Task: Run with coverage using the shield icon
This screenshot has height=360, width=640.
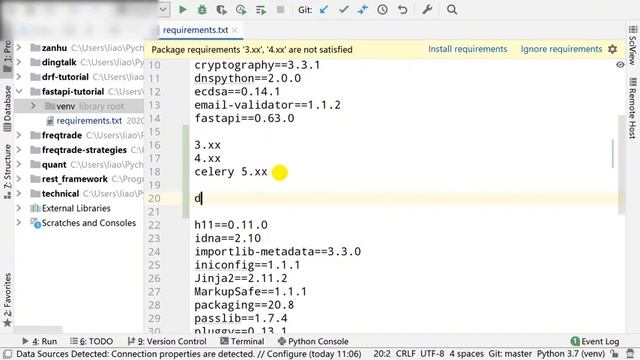Action: tap(222, 9)
